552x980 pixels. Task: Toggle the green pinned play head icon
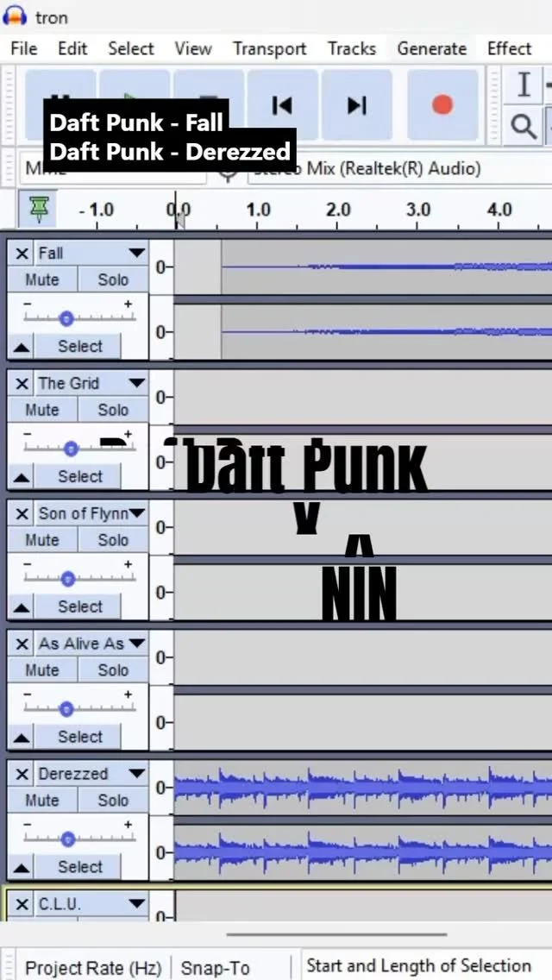(39, 209)
